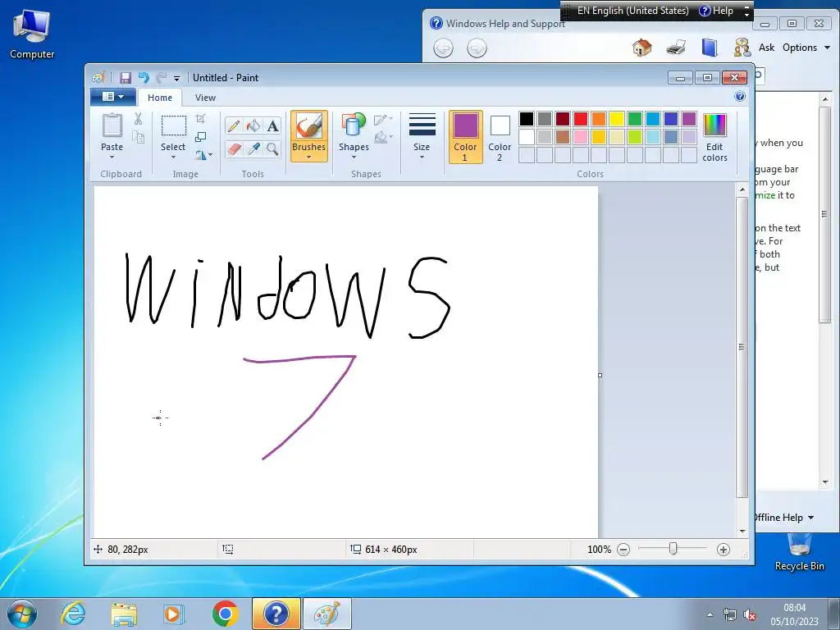Click zoom in plus button in status bar
The height and width of the screenshot is (630, 840).
[x=724, y=550]
